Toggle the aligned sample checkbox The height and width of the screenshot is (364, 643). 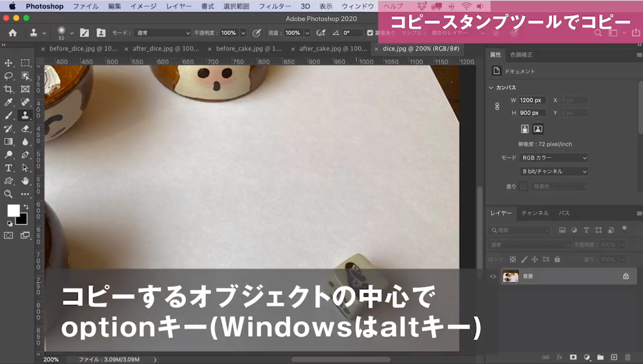(370, 33)
